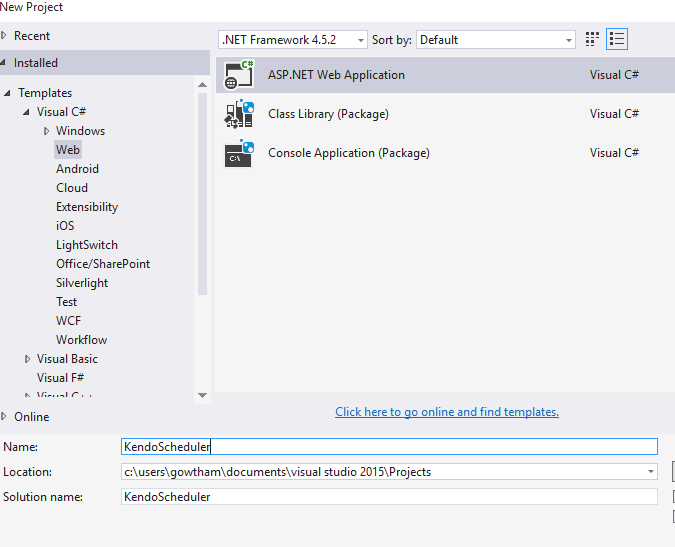Image resolution: width=675 pixels, height=547 pixels.
Task: Select the Console Application (Package) template name
Action: (x=349, y=153)
